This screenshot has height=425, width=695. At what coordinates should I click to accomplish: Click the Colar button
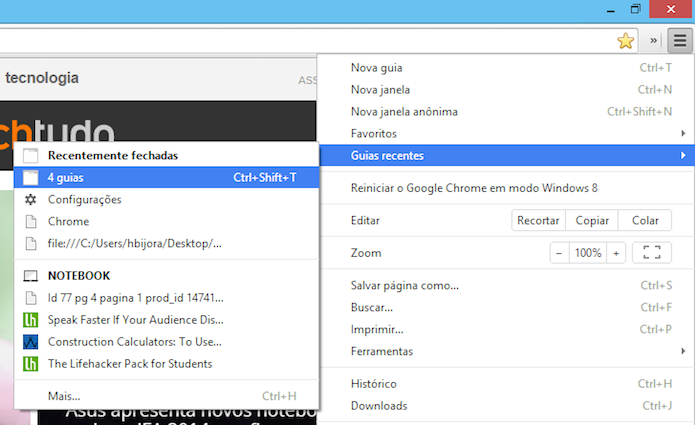pos(645,220)
